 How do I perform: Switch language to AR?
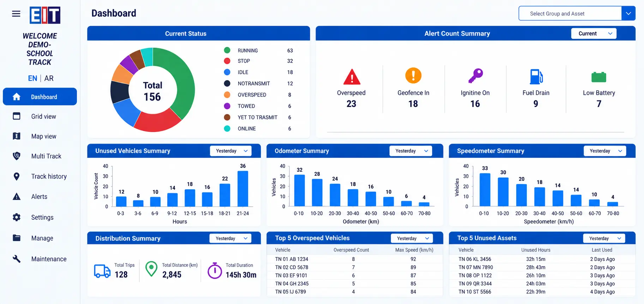coord(49,78)
